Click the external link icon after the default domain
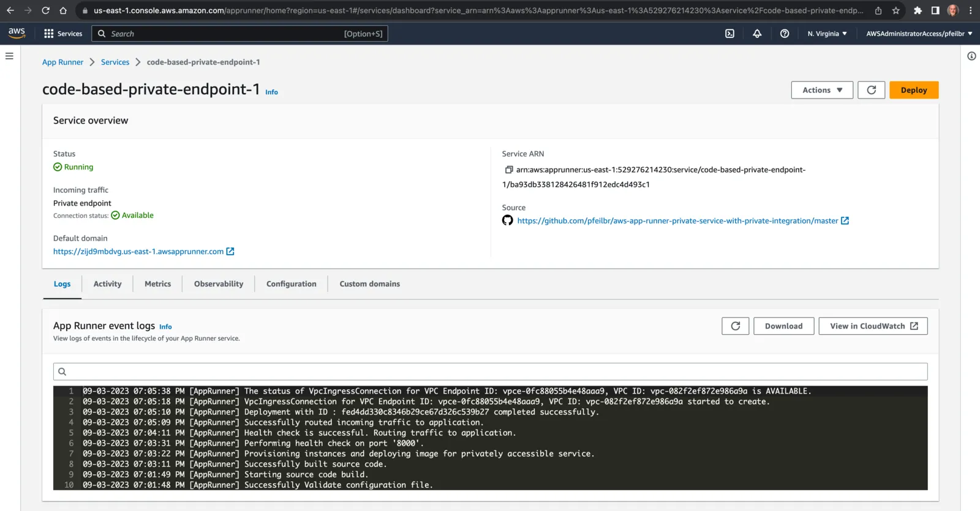This screenshot has width=980, height=511. coord(230,252)
